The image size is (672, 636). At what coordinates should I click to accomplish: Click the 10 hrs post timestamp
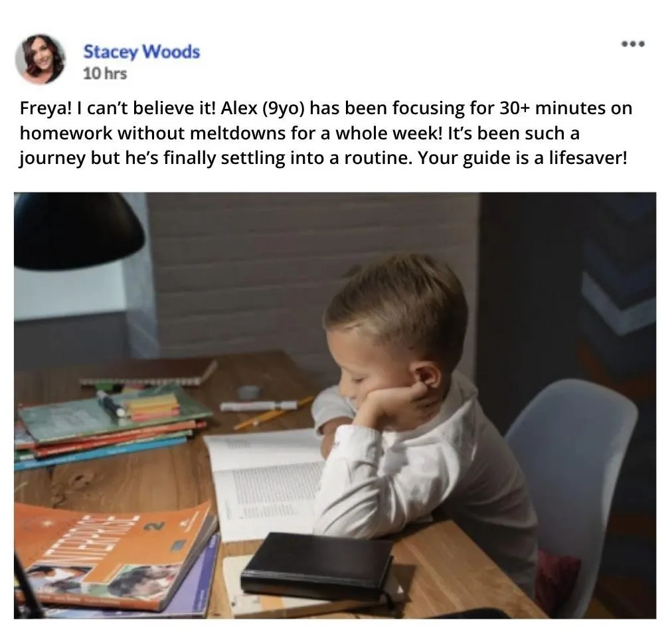tap(105, 74)
